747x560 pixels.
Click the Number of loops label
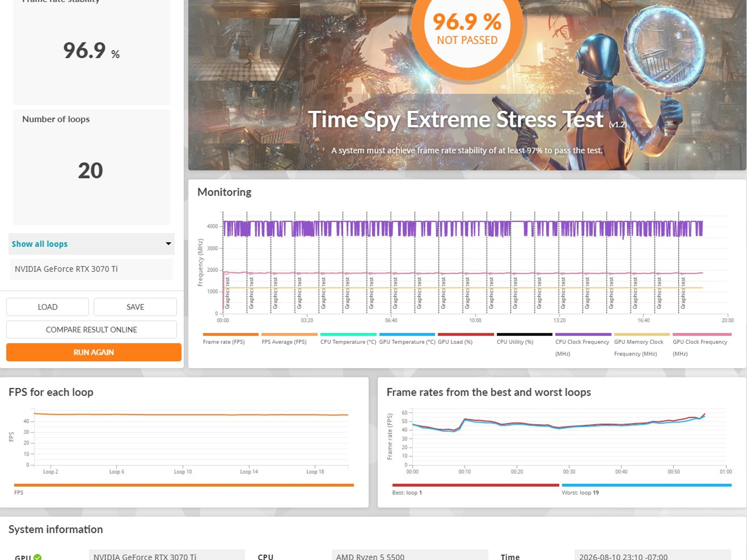click(x=56, y=119)
